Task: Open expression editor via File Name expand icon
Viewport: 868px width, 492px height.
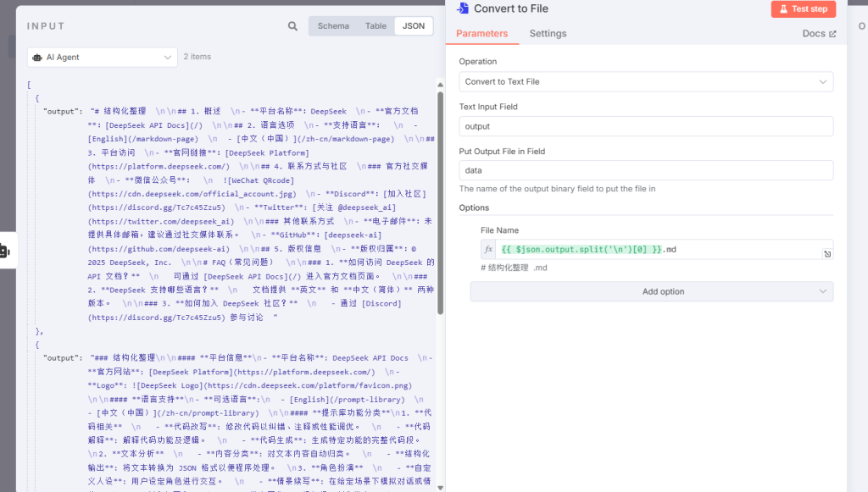Action: 826,254
